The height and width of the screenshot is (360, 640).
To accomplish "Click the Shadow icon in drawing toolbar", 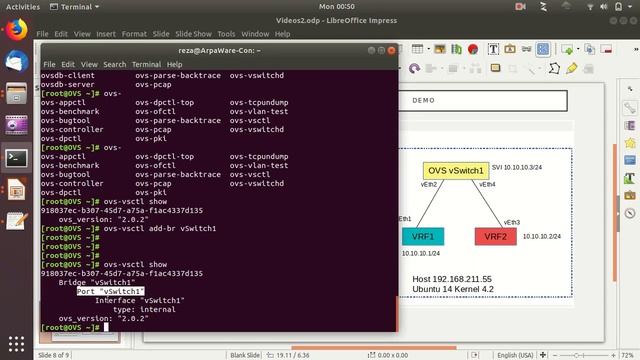I will click(x=496, y=68).
